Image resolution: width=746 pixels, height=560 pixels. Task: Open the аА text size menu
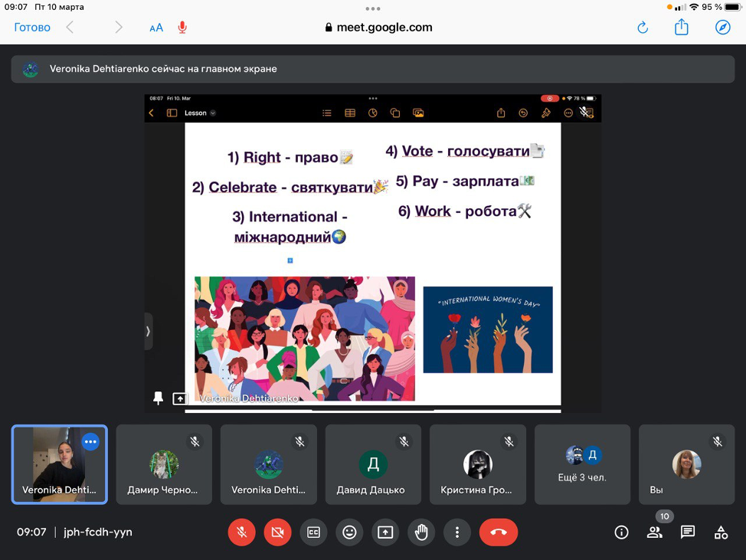pos(156,28)
